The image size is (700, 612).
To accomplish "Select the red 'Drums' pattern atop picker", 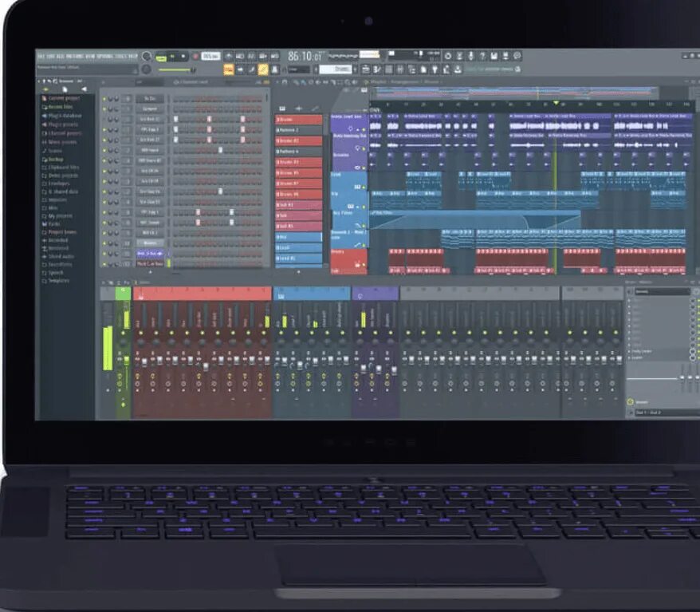I will (x=298, y=119).
